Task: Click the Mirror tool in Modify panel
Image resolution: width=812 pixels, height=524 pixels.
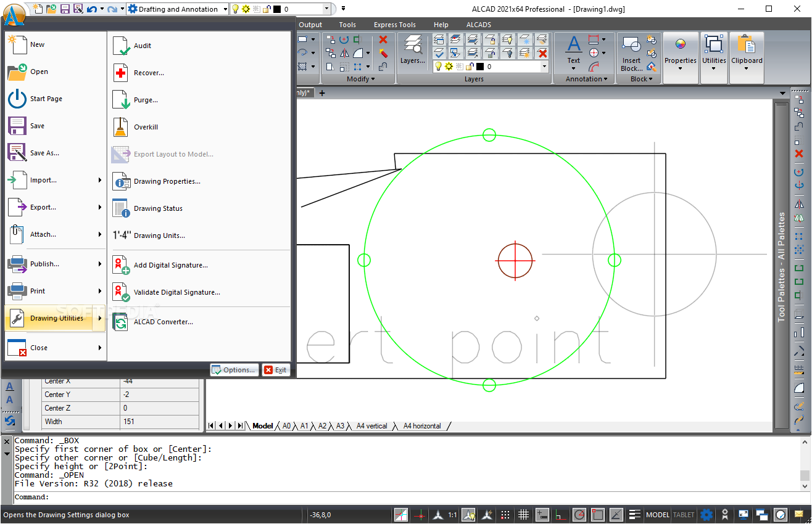Action: pyautogui.click(x=344, y=53)
